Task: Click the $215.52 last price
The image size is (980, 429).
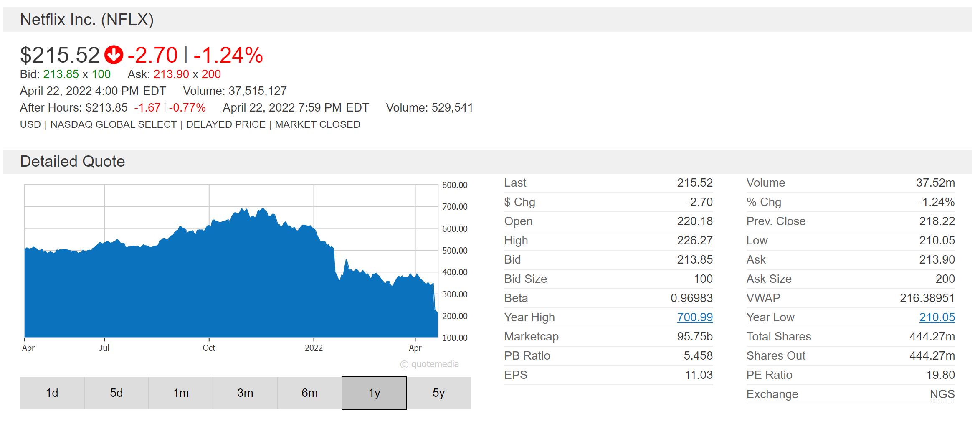Action: click(60, 55)
